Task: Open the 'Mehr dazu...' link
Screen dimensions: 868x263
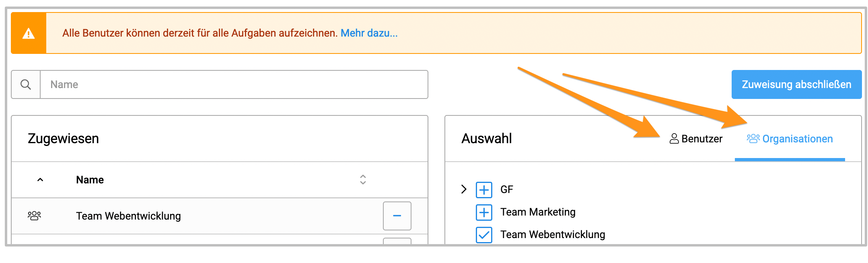Action: (x=369, y=33)
